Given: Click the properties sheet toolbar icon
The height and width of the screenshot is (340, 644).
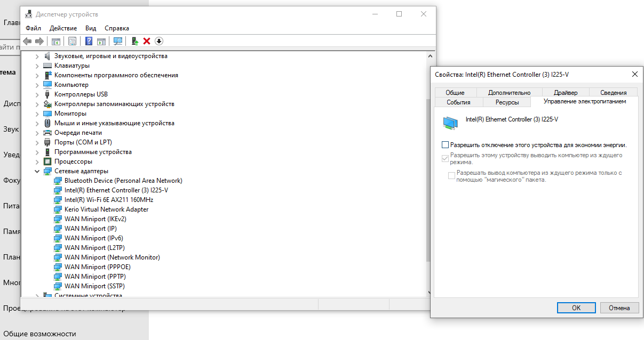Looking at the screenshot, I should pyautogui.click(x=72, y=41).
